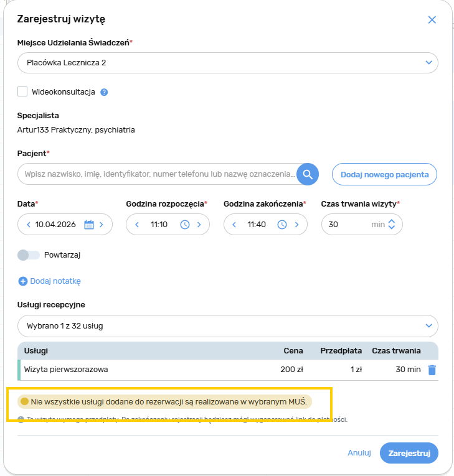The width and height of the screenshot is (454, 476).
Task: Click the Wideokonsultacja help question icon
Action: [105, 92]
